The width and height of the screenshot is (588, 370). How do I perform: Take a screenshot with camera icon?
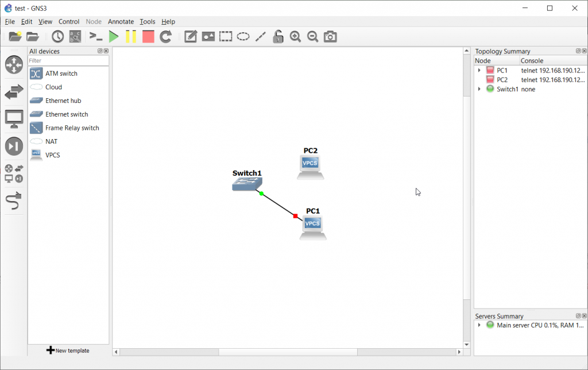pos(330,36)
